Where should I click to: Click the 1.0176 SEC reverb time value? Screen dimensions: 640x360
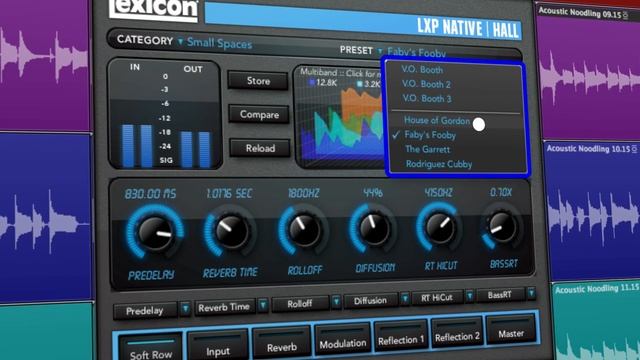coord(229,193)
